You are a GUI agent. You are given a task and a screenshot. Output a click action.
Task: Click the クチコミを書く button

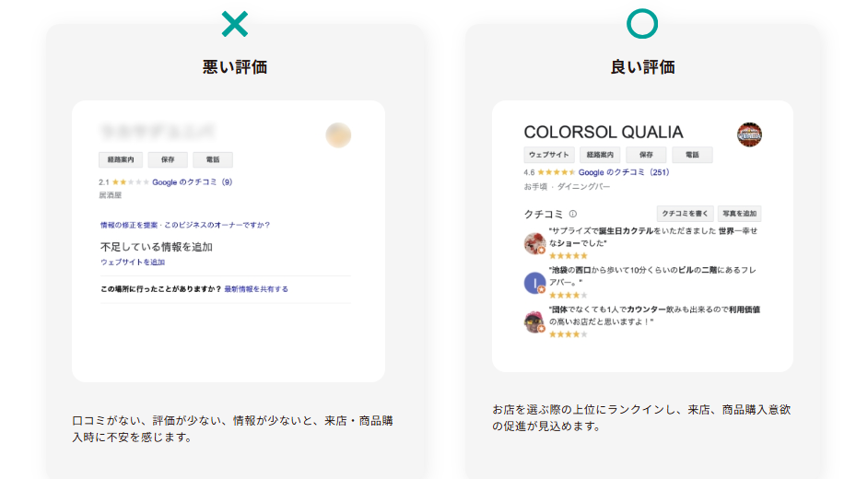[x=685, y=214]
